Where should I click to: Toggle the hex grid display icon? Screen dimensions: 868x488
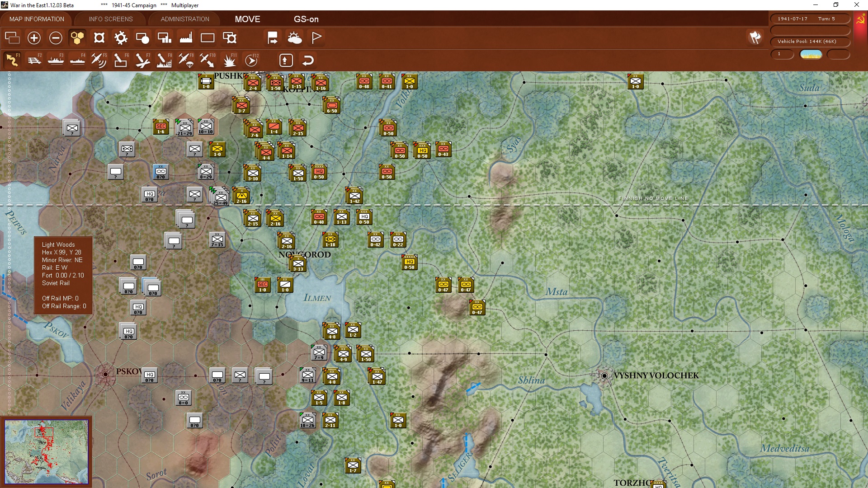[x=77, y=38]
